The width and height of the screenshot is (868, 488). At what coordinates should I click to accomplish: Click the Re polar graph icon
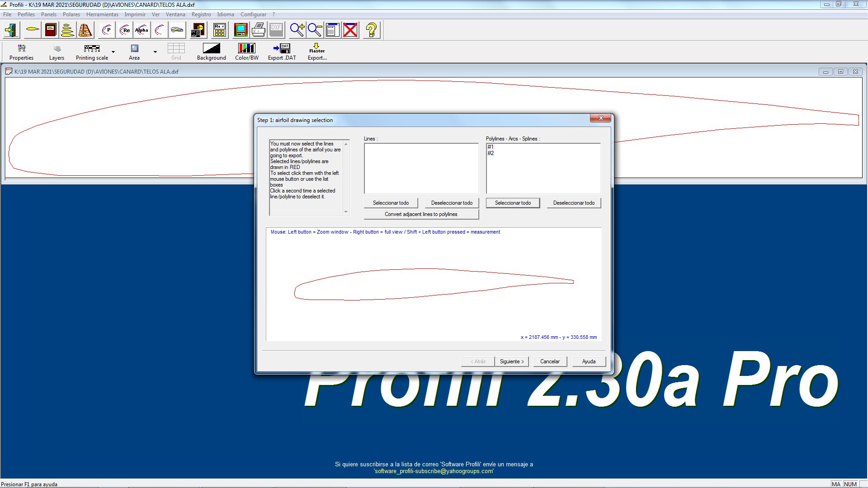click(x=125, y=30)
